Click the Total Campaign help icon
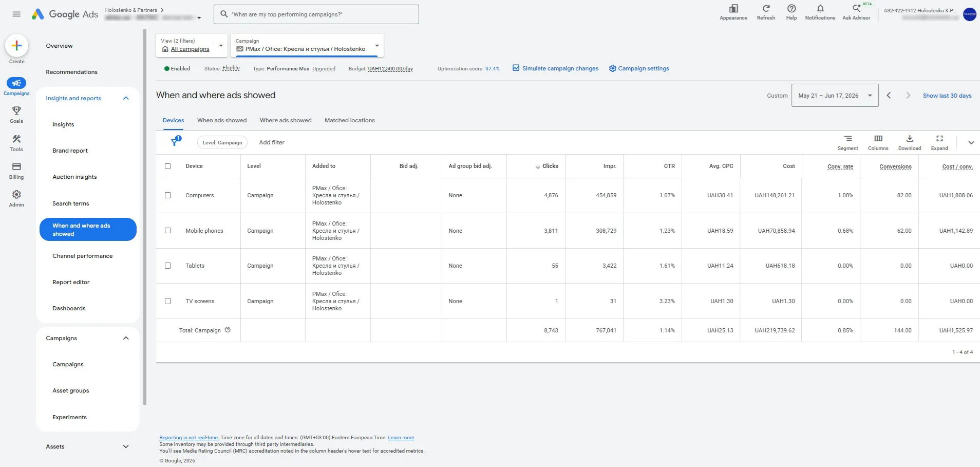The height and width of the screenshot is (467, 980). [x=228, y=330]
